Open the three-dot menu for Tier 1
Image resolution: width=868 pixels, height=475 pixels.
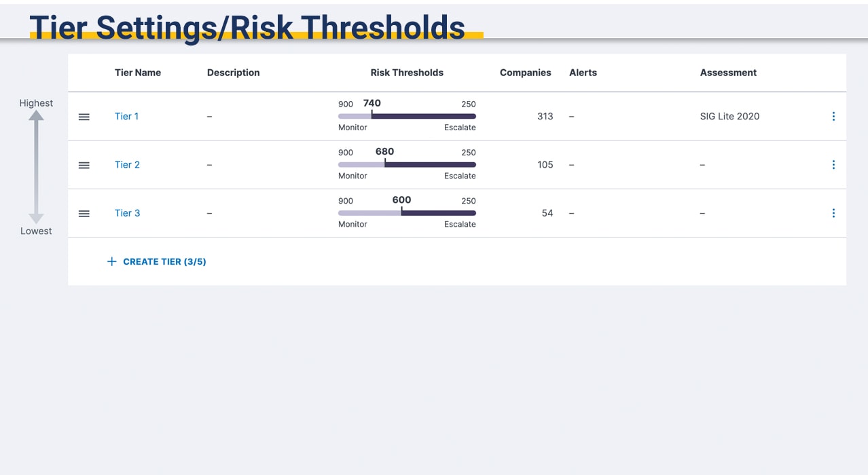(833, 117)
